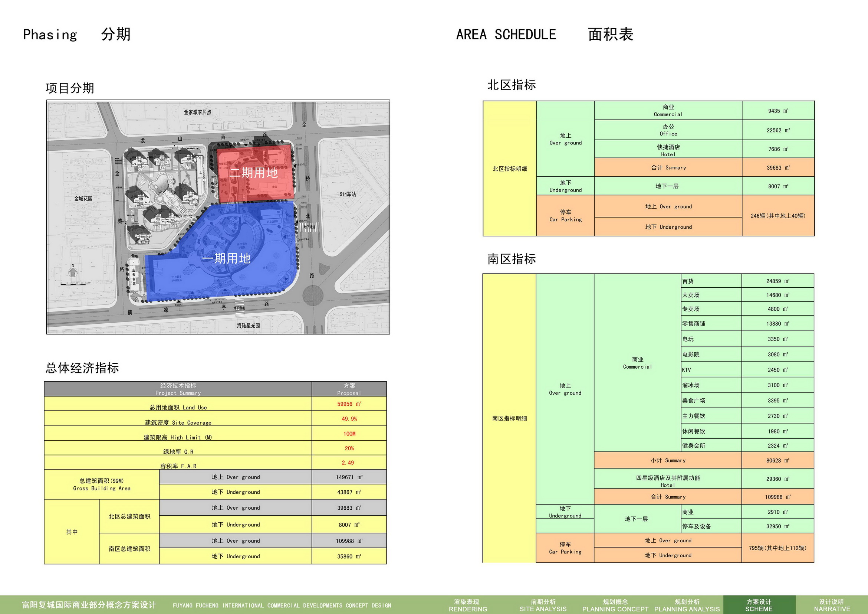Screen dimensions: 868x614
Task: Select the 29360 m² hotel value
Action: pos(777,479)
